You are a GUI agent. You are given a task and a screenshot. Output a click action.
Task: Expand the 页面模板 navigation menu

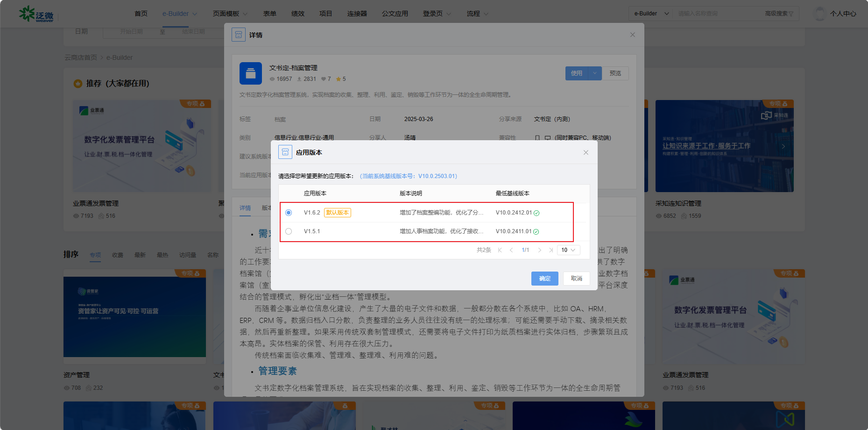click(230, 14)
